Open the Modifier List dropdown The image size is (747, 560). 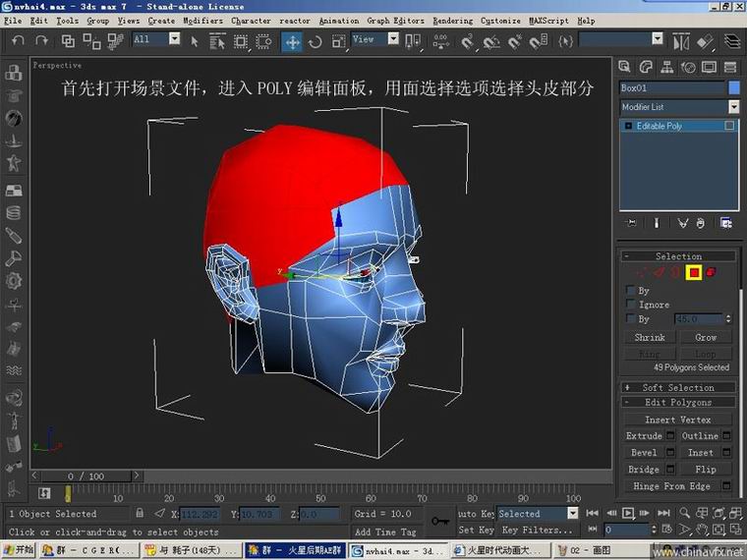point(733,107)
